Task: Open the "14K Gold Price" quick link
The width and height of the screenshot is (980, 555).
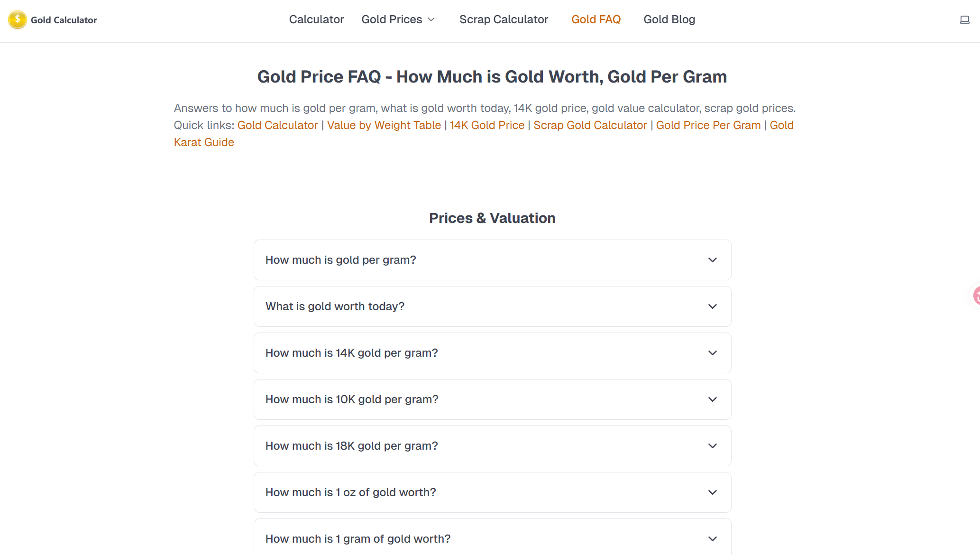Action: tap(487, 125)
